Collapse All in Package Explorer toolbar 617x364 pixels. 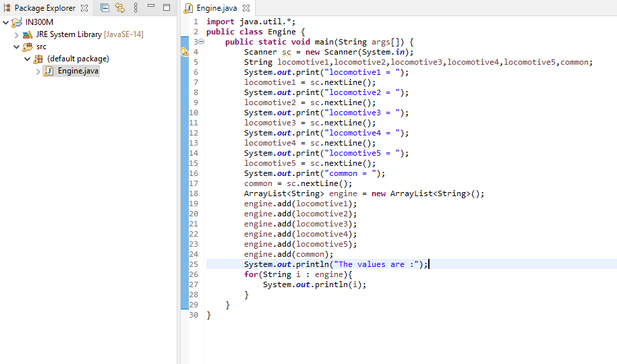105,7
